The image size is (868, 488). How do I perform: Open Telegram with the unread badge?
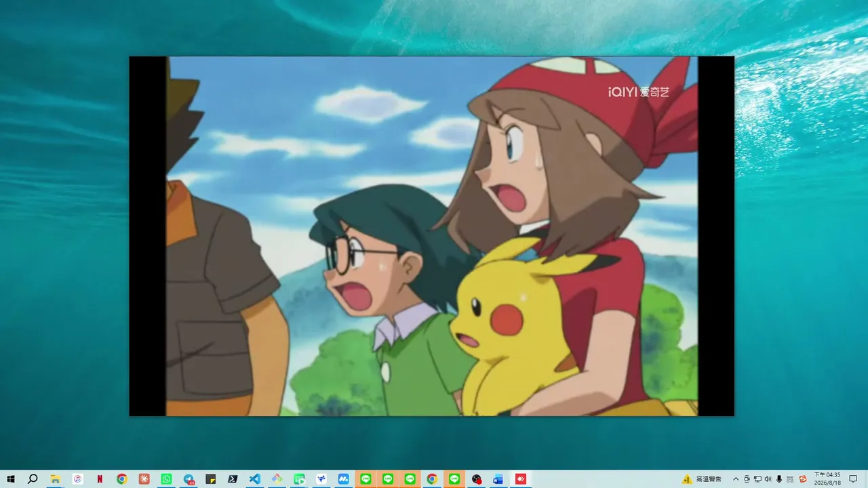click(x=189, y=479)
